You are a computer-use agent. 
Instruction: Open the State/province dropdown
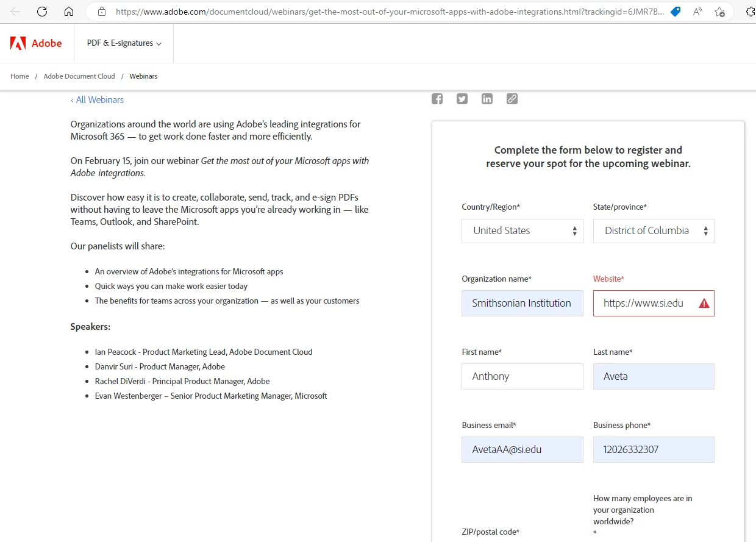pos(654,231)
